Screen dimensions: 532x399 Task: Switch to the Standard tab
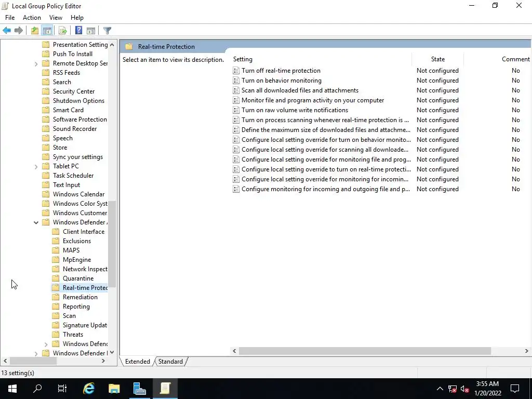[170, 362]
